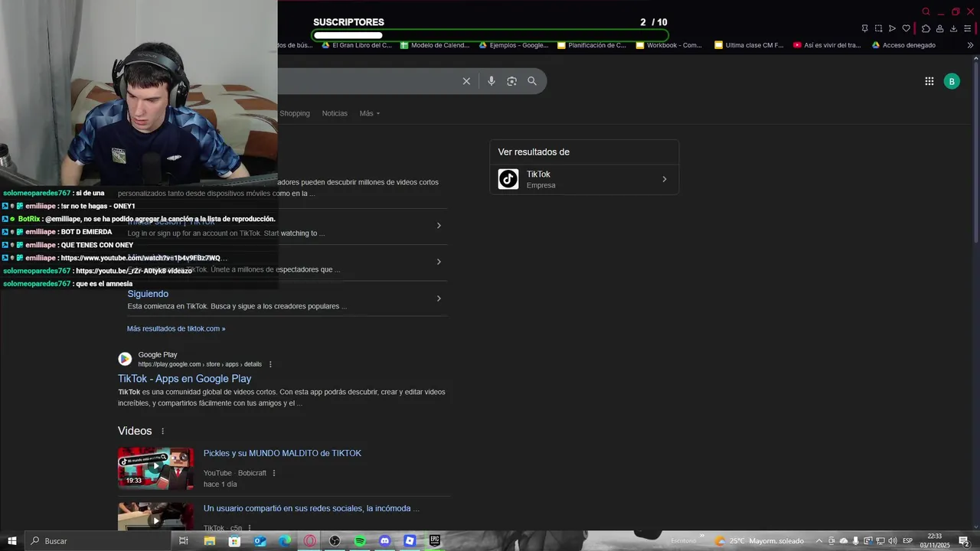
Task: Open Discord from the taskbar
Action: click(385, 541)
